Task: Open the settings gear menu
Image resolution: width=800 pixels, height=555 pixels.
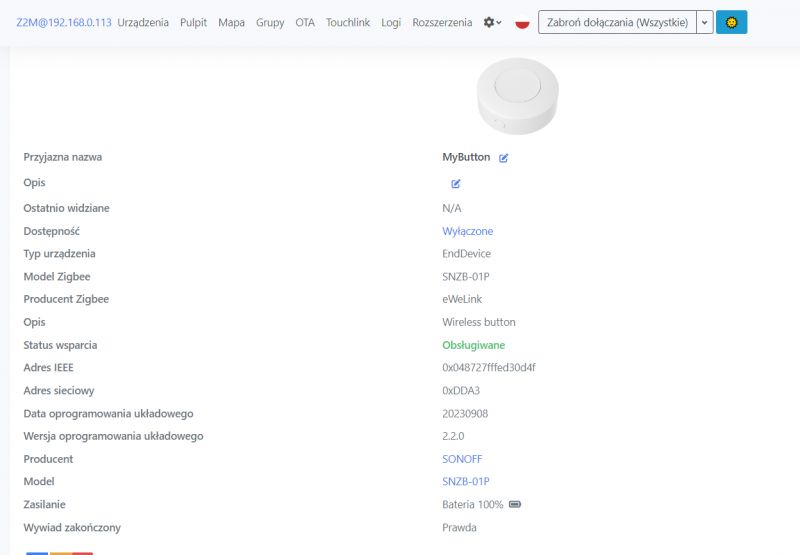Action: click(x=492, y=22)
